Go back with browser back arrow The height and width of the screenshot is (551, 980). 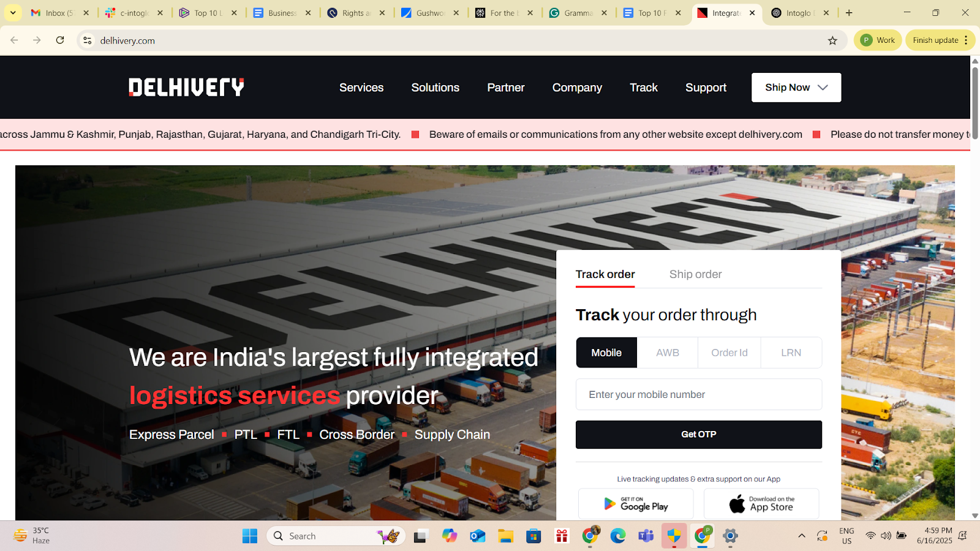pyautogui.click(x=14, y=40)
